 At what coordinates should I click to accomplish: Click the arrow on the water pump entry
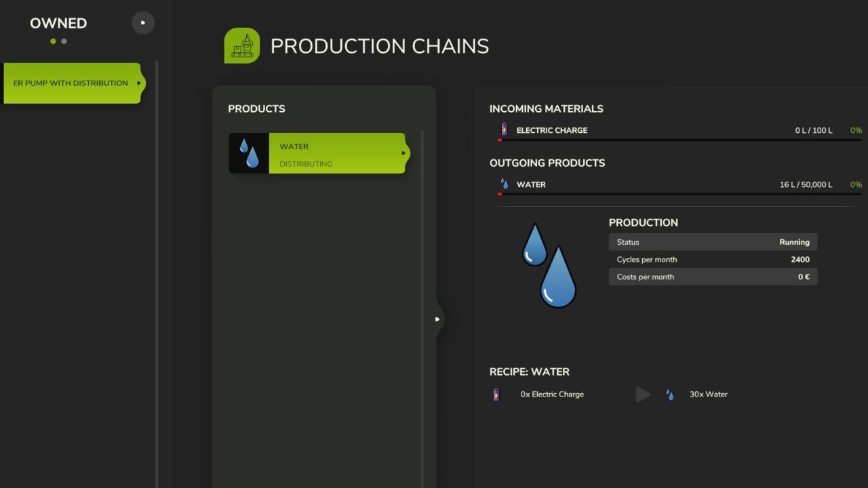click(x=139, y=83)
